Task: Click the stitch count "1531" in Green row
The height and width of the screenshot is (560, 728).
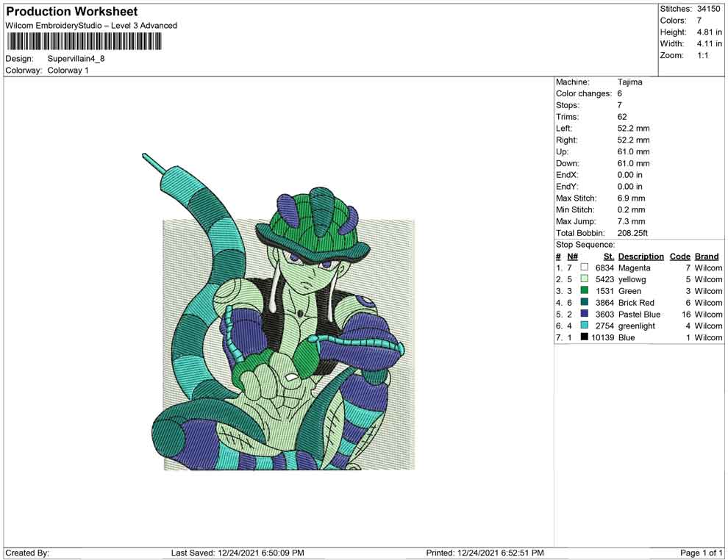Action: click(605, 291)
